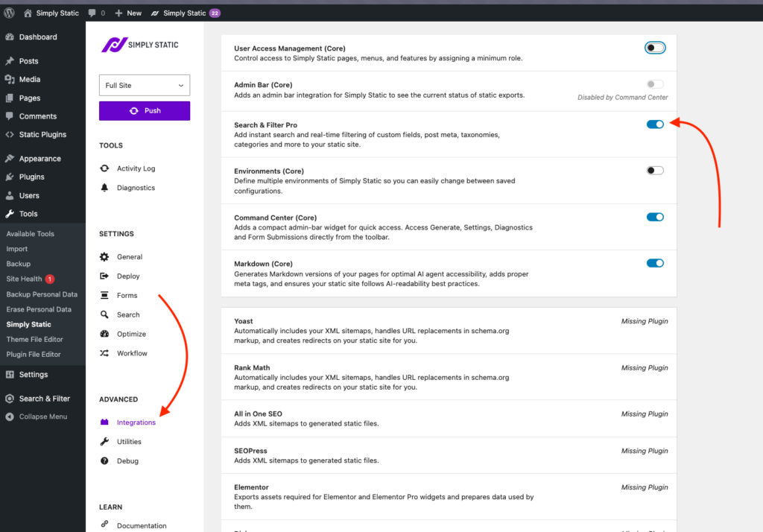
Task: Select Static Plugins in the sidebar
Action: [42, 134]
